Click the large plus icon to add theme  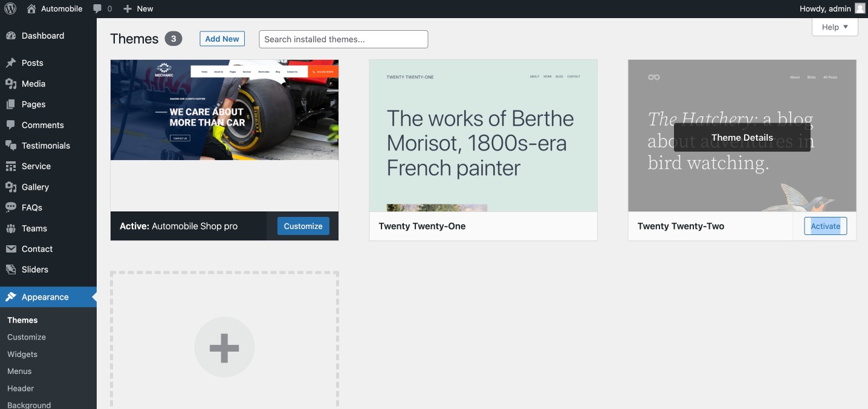[224, 347]
